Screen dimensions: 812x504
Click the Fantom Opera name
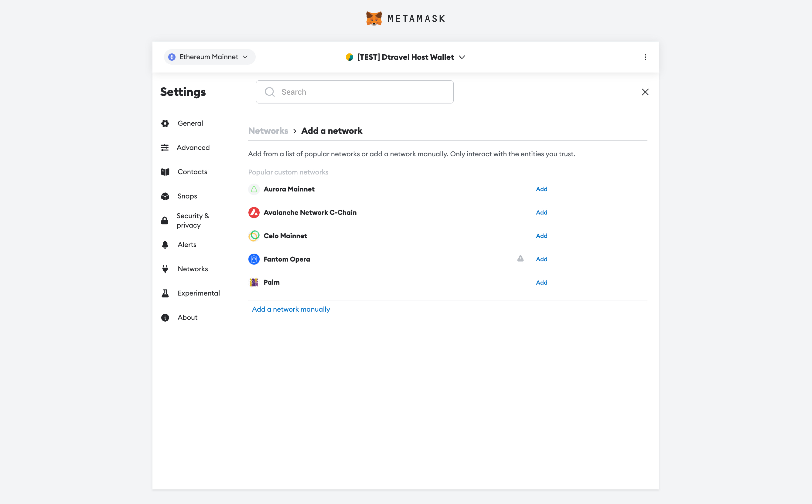[x=287, y=259]
